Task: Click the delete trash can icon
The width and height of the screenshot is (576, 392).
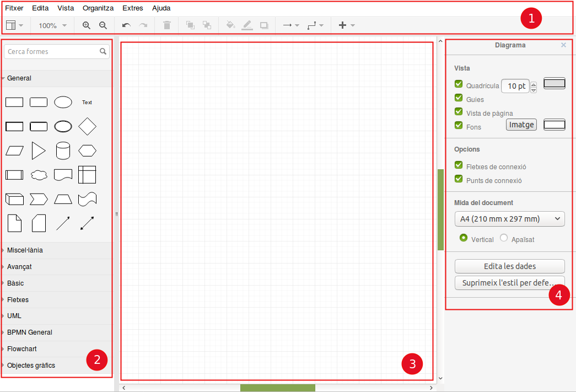Action: [x=167, y=25]
